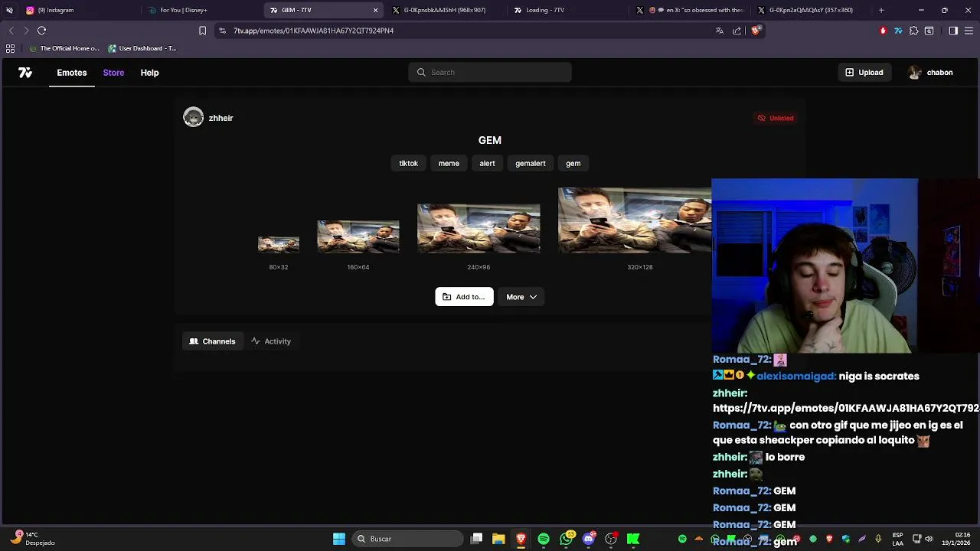
Task: Toggle the browser sidebar panel
Action: pyautogui.click(x=953, y=31)
